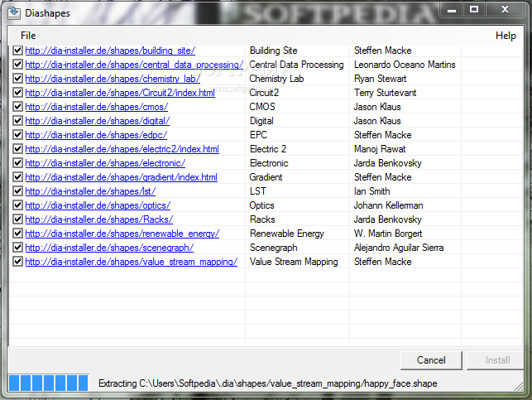532x400 pixels.
Task: Open the digital shapes link
Action: click(98, 121)
